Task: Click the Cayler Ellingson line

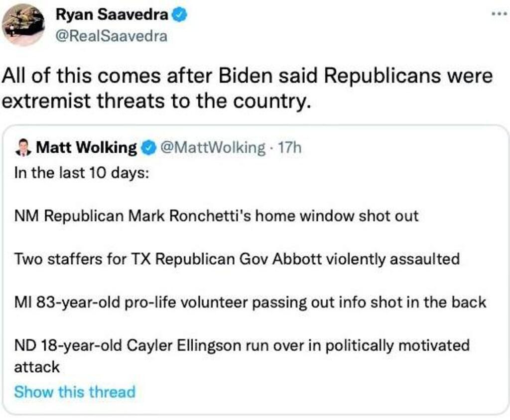Action: [x=242, y=345]
